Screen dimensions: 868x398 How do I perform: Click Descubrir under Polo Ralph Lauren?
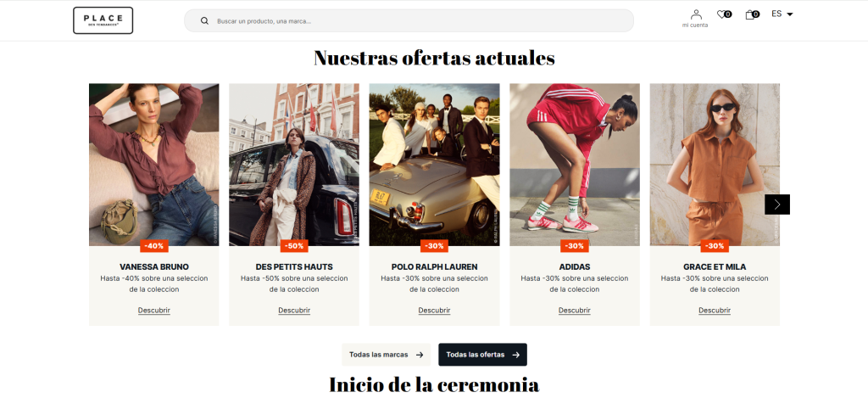[434, 311]
